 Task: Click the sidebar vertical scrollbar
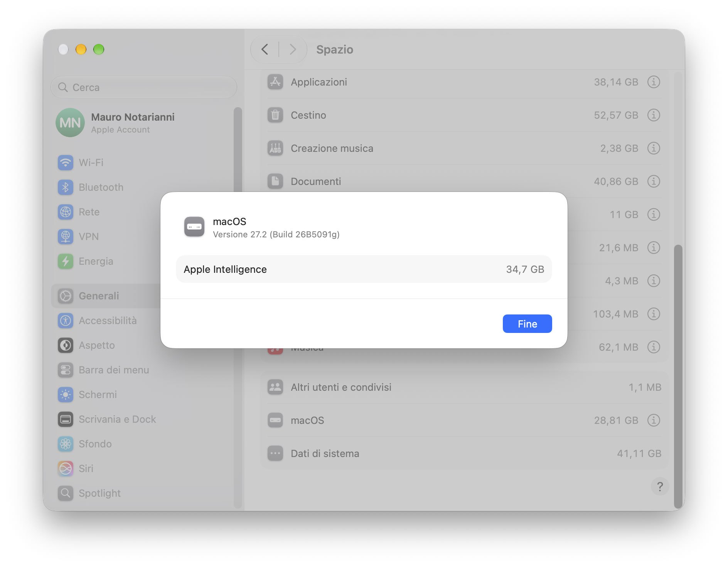coord(238,150)
